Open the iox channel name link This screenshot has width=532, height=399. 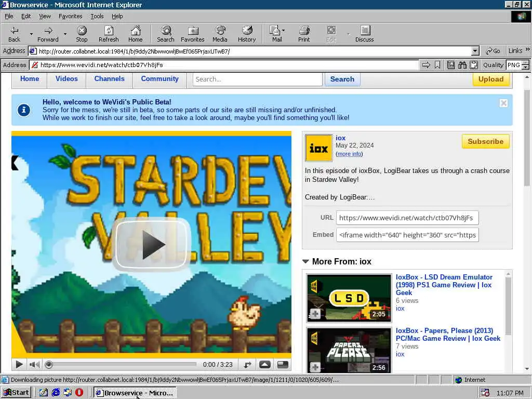(x=340, y=138)
